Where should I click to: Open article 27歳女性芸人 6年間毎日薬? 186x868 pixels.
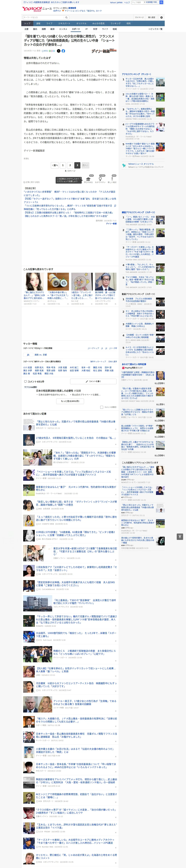click(x=76, y=438)
